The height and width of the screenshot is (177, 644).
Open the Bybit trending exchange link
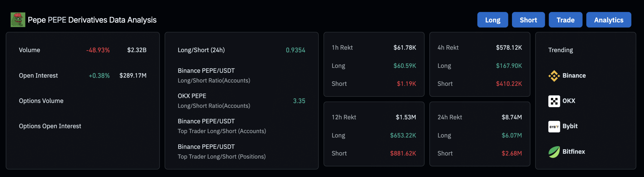563,126
